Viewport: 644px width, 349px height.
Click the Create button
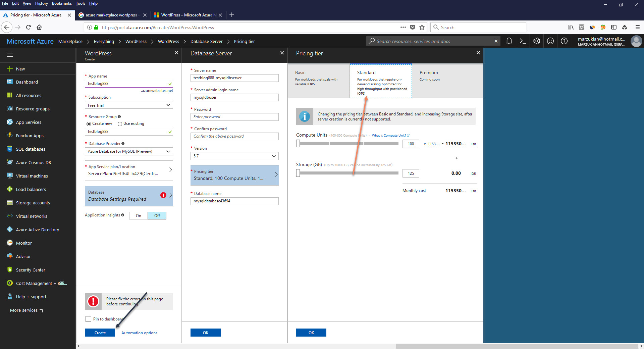[x=100, y=333]
